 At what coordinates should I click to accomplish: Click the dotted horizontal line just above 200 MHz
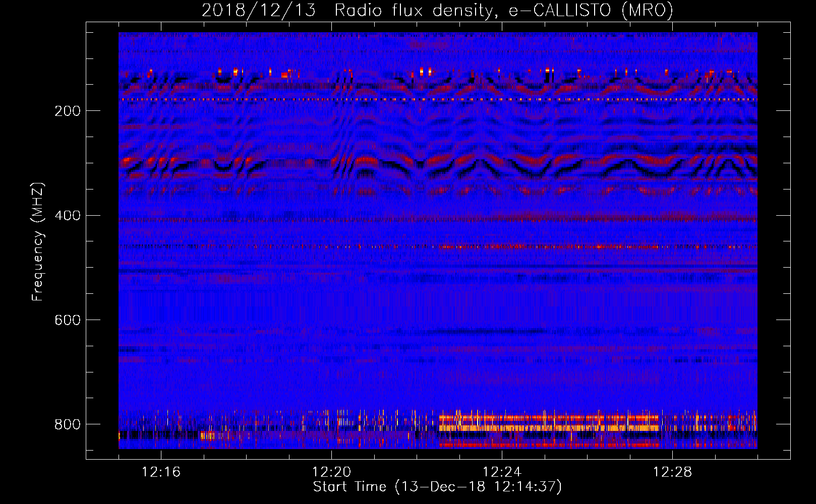click(438, 100)
